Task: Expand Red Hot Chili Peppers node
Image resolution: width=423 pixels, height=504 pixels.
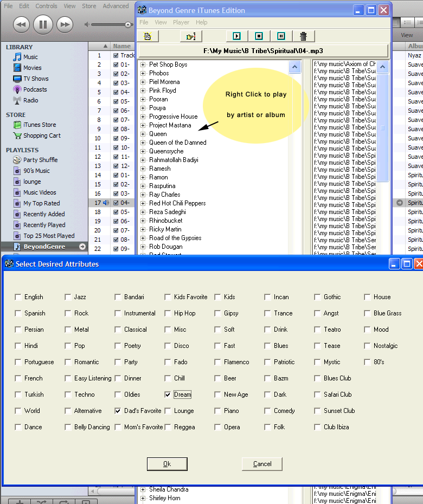Action: [143, 203]
